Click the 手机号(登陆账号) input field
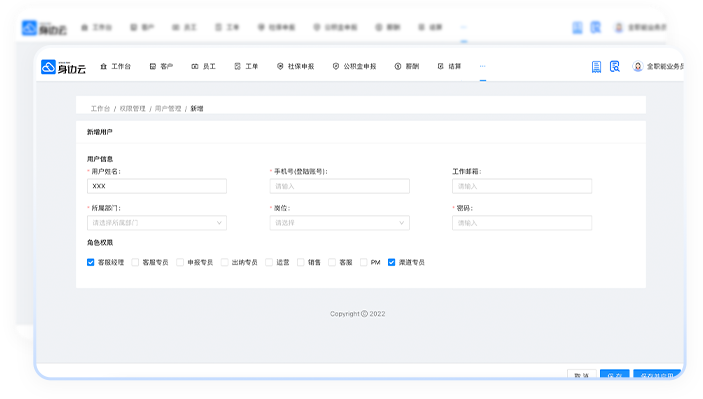Image resolution: width=703 pixels, height=399 pixels. [x=339, y=186]
